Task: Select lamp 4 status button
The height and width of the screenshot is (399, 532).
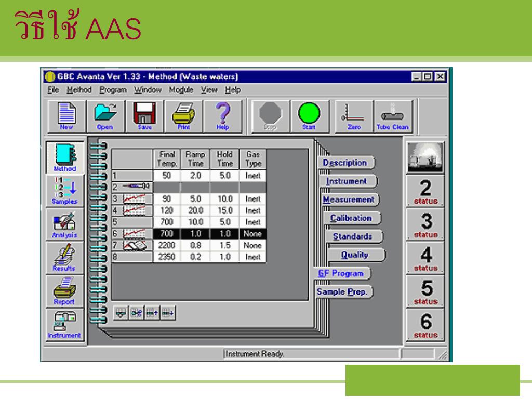Action: click(425, 258)
